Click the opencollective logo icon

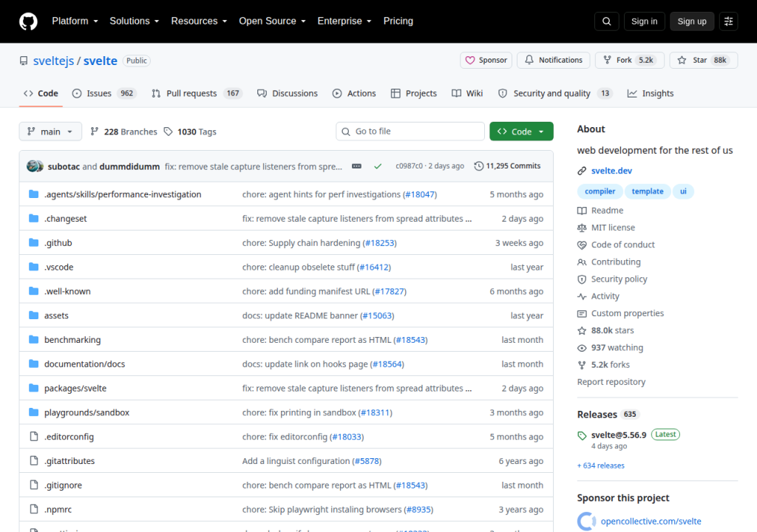coord(586,522)
